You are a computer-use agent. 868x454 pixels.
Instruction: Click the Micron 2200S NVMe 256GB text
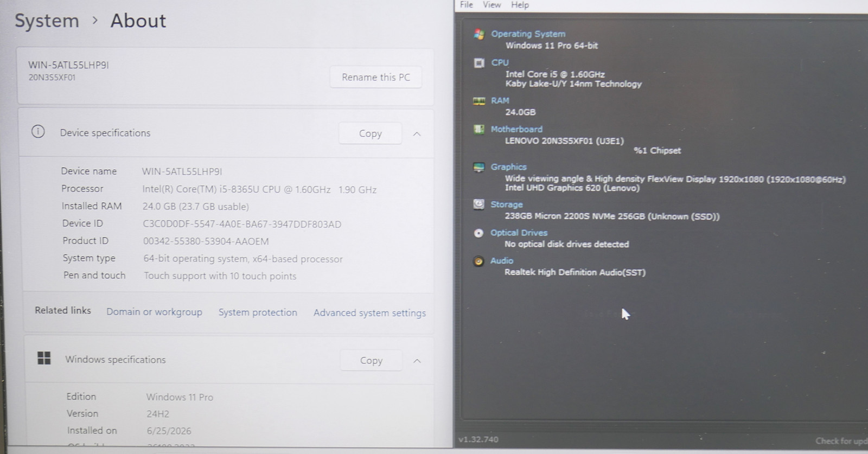612,216
